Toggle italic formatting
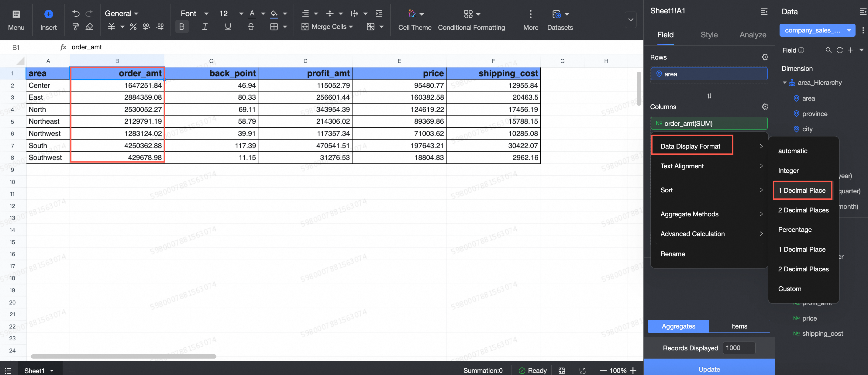The height and width of the screenshot is (375, 868). pyautogui.click(x=205, y=27)
